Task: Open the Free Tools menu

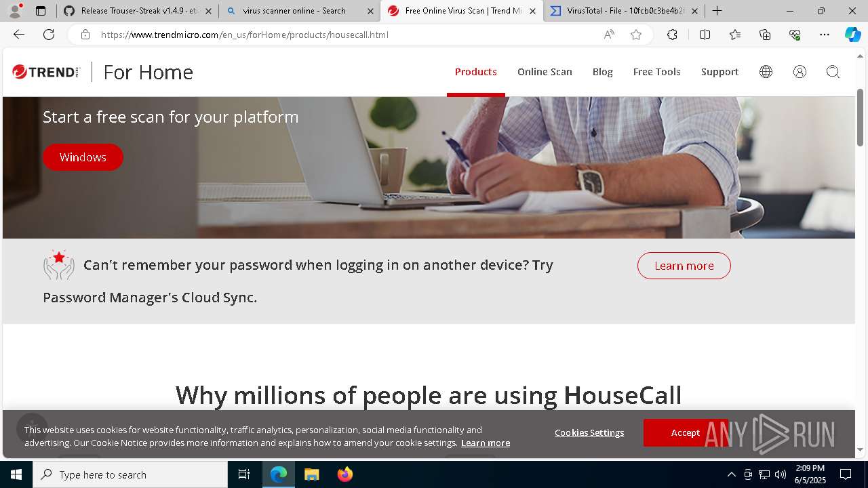Action: [656, 72]
